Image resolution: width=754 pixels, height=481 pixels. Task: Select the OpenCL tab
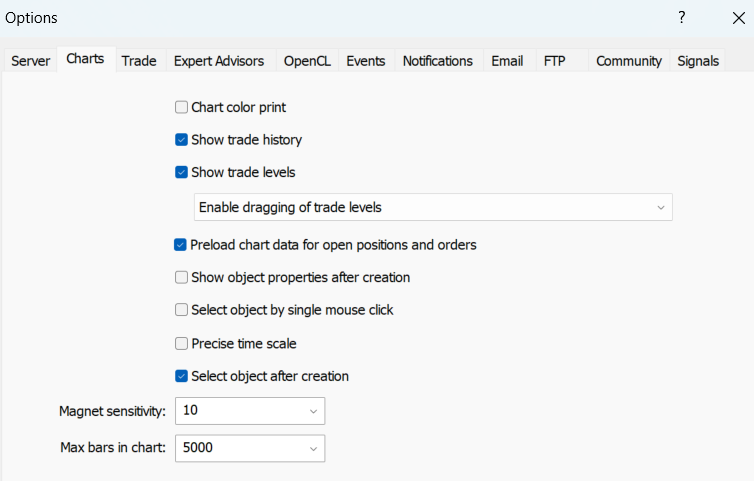307,61
